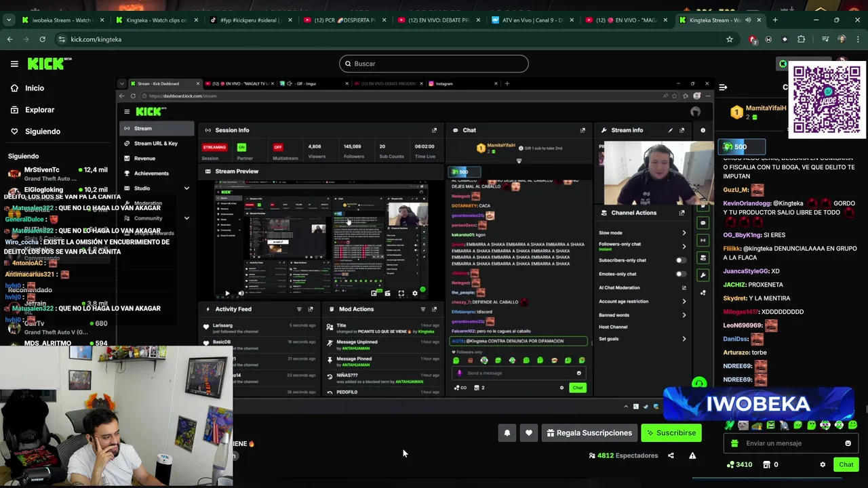Expand the Studio section chevron
The width and height of the screenshot is (868, 488).
[186, 188]
